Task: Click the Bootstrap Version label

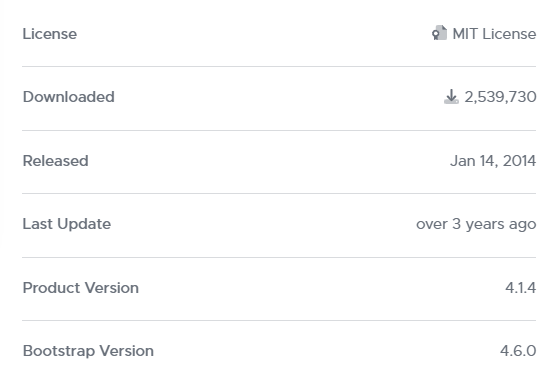Action: coord(88,351)
